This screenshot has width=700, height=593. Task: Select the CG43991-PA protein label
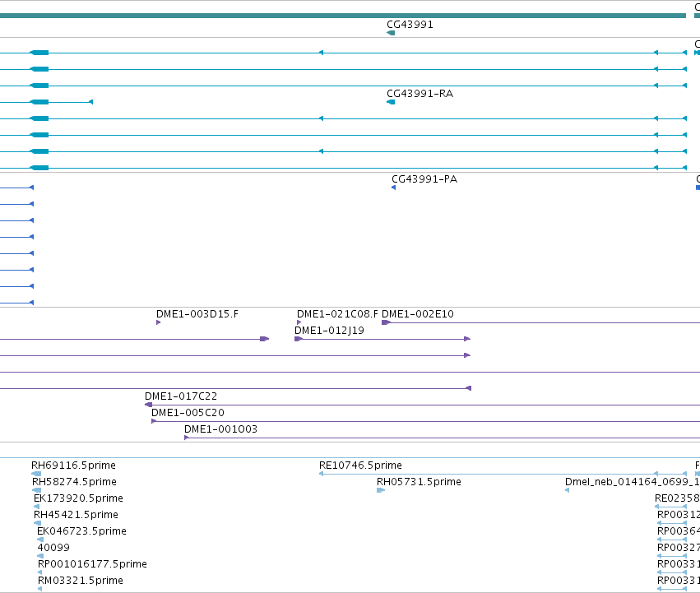(424, 179)
